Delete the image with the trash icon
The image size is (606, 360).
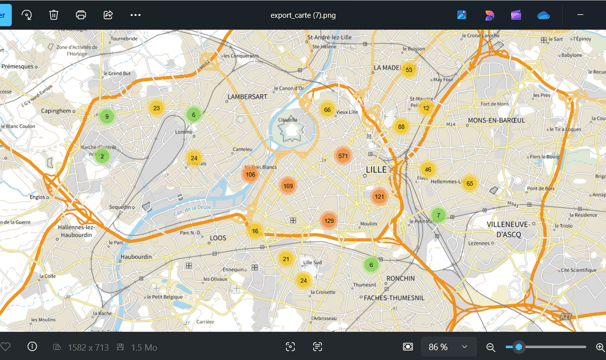tap(54, 15)
